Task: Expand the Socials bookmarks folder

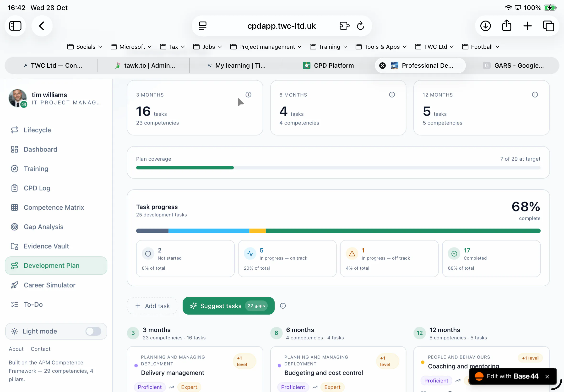Action: coord(85,47)
